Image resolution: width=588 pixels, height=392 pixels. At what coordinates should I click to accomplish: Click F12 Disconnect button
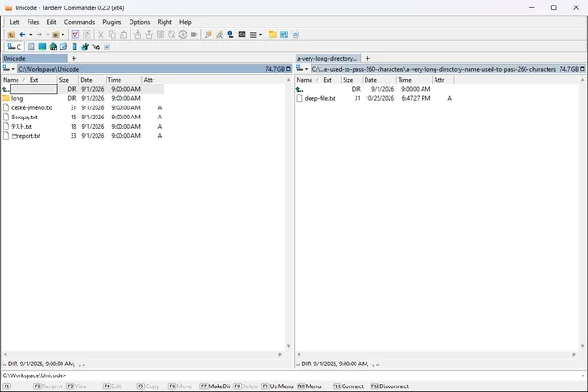[x=390, y=386]
